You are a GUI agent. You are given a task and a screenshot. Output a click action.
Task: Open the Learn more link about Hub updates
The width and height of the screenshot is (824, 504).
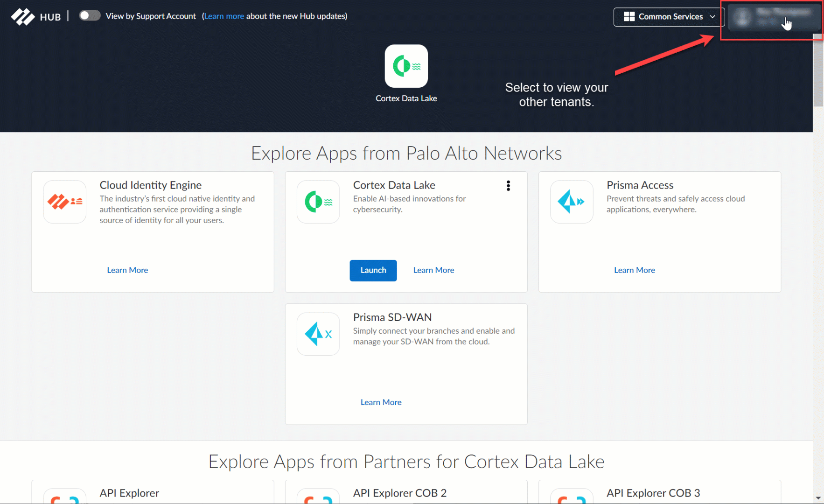click(x=224, y=16)
